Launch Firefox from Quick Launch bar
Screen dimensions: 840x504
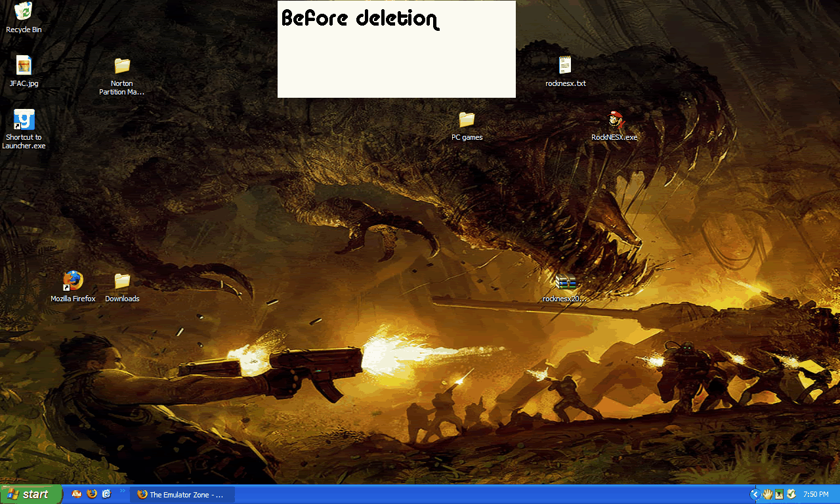point(92,494)
